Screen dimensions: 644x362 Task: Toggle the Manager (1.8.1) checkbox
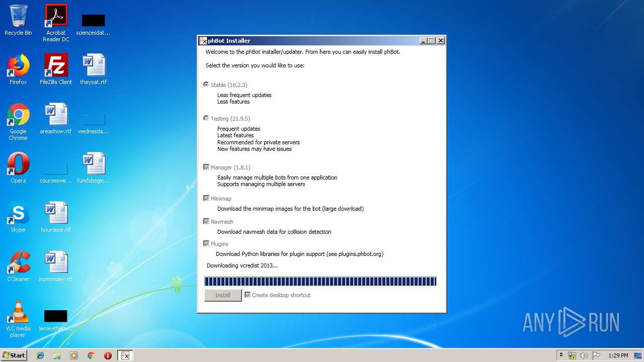pos(226,167)
